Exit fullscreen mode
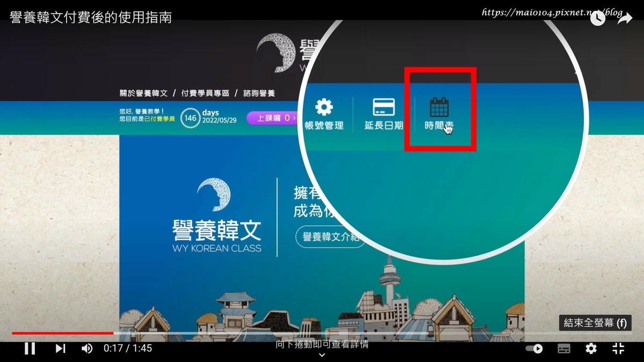This screenshot has width=644, height=362. click(618, 349)
